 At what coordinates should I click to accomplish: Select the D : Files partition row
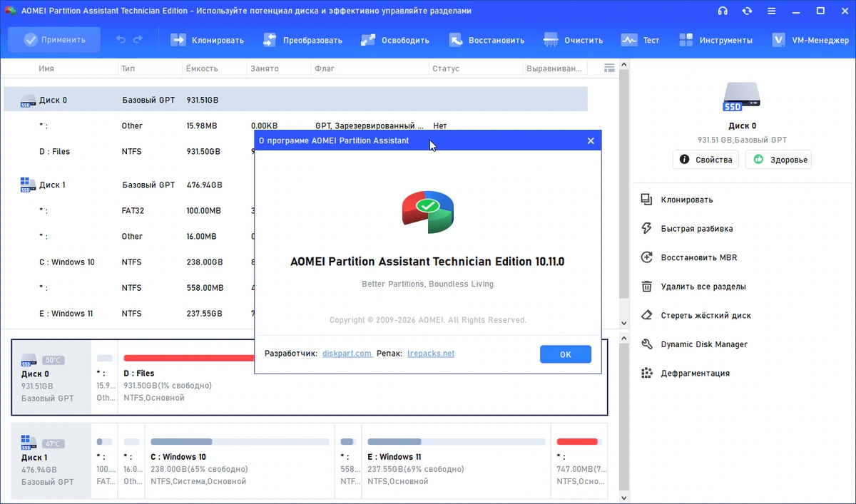click(x=130, y=152)
